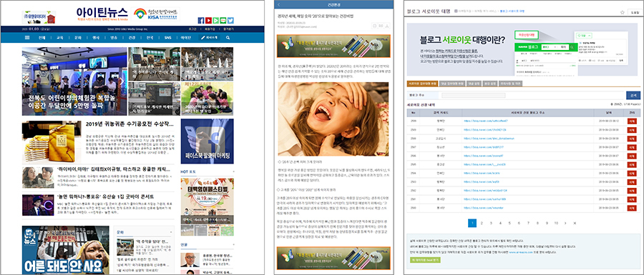The width and height of the screenshot is (644, 275).
Task: Click the 즐겨찾기 link in top bar
Action: tap(228, 29)
